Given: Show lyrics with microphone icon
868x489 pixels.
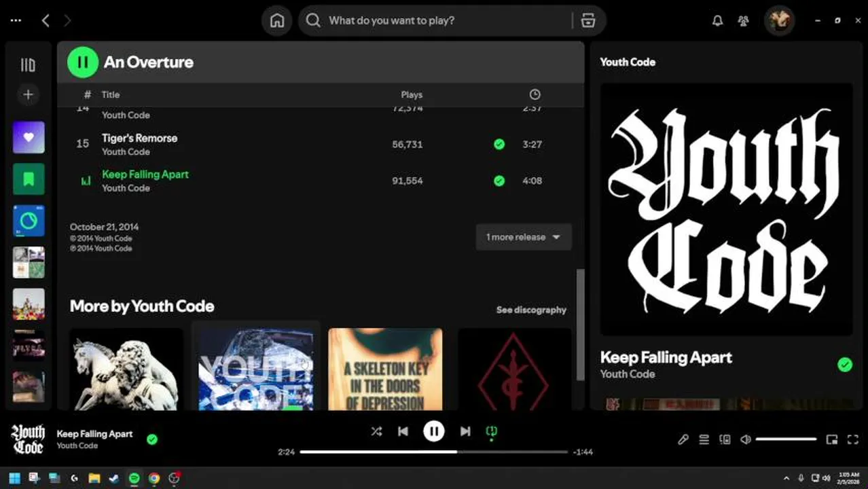Looking at the screenshot, I should coord(683,439).
